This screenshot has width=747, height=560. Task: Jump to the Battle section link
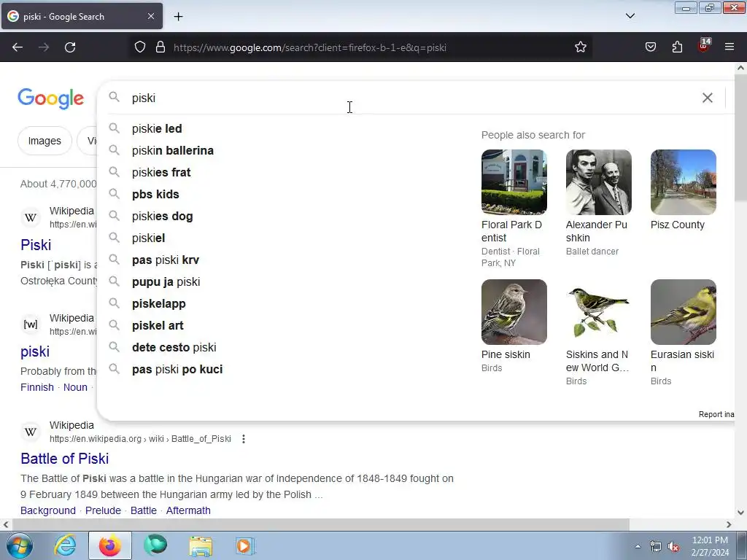click(144, 510)
